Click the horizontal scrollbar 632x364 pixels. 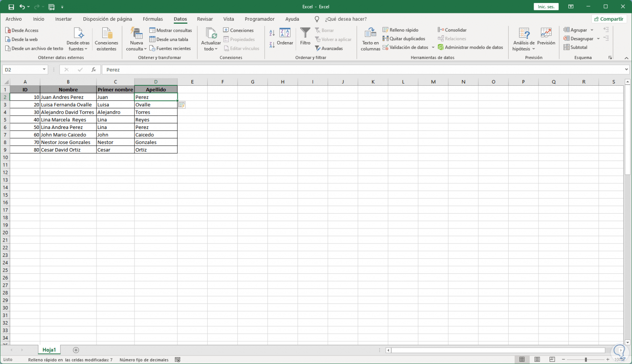click(x=499, y=350)
